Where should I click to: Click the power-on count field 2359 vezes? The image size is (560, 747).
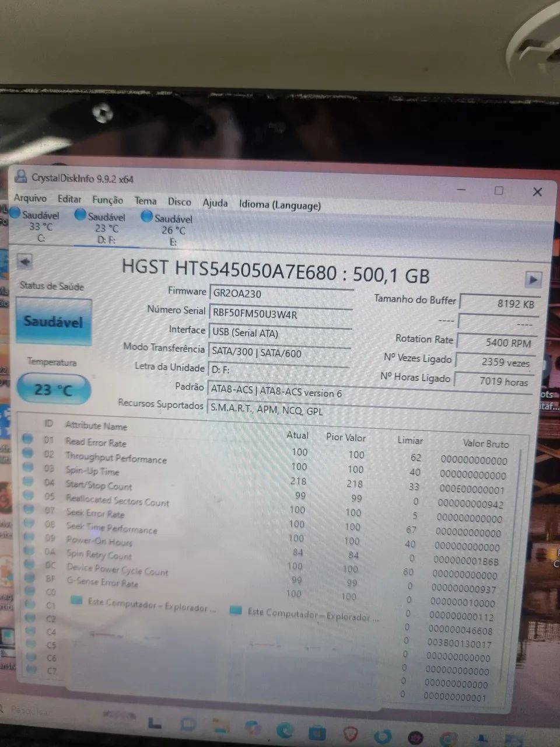click(495, 362)
